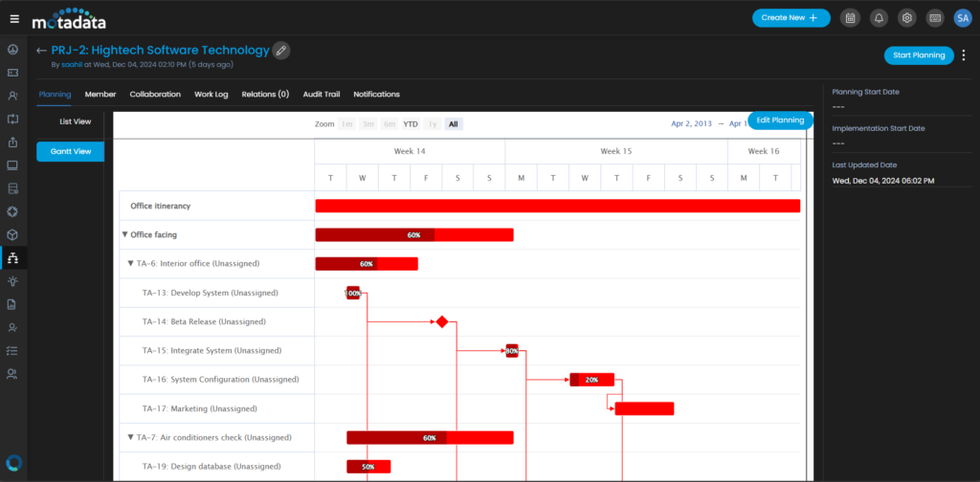980x482 pixels.
Task: Click the Office facing 60% progress bar
Action: coord(414,234)
